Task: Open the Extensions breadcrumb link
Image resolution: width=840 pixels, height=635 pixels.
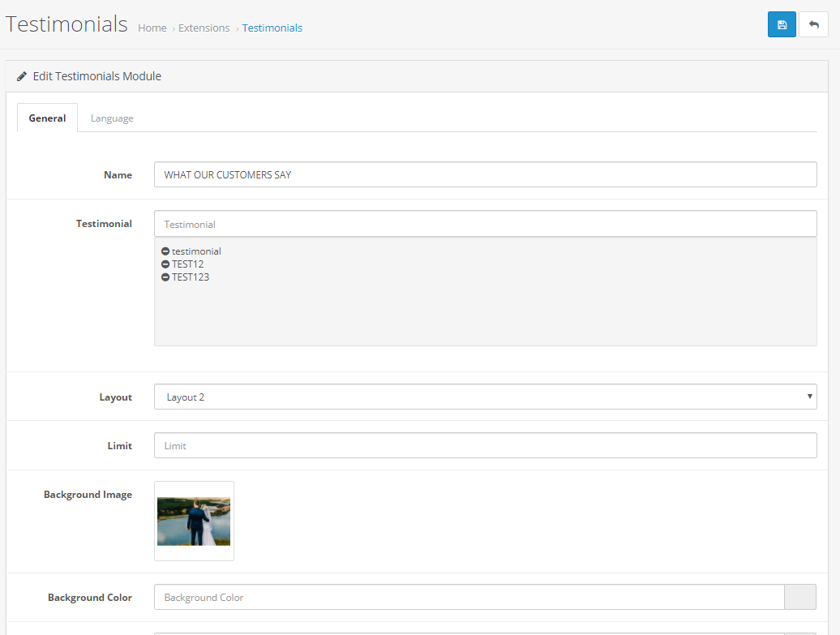Action: click(x=204, y=28)
